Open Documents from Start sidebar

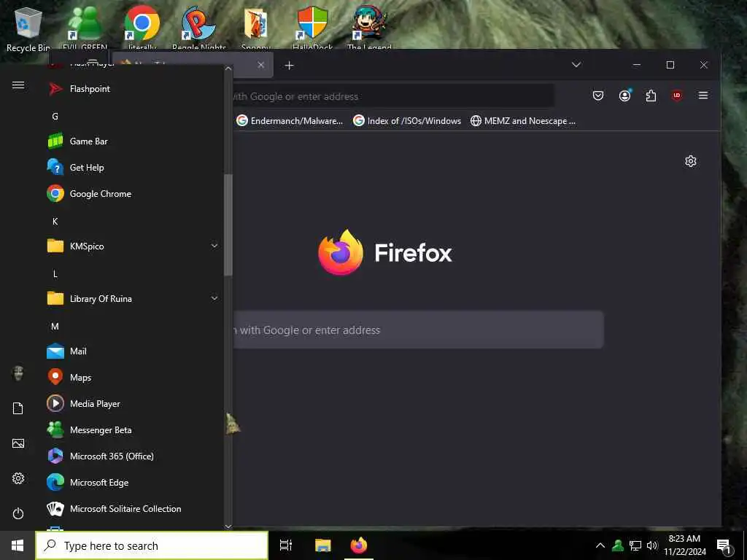(x=18, y=408)
